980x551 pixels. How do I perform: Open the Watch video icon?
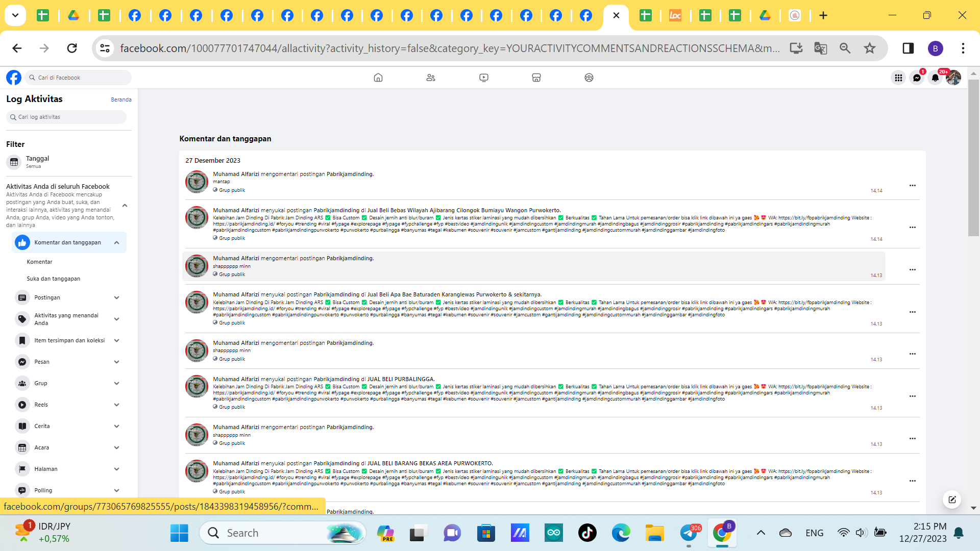tap(483, 78)
